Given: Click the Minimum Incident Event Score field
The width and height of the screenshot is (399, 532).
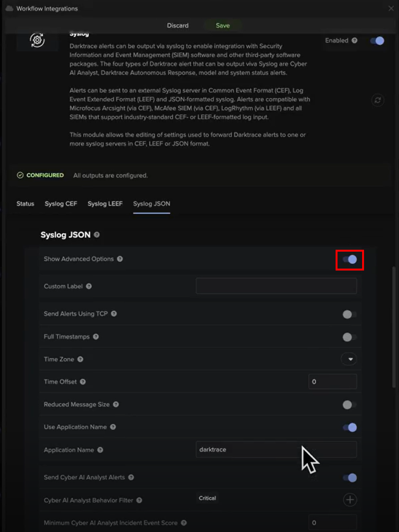Looking at the screenshot, I should click(333, 523).
